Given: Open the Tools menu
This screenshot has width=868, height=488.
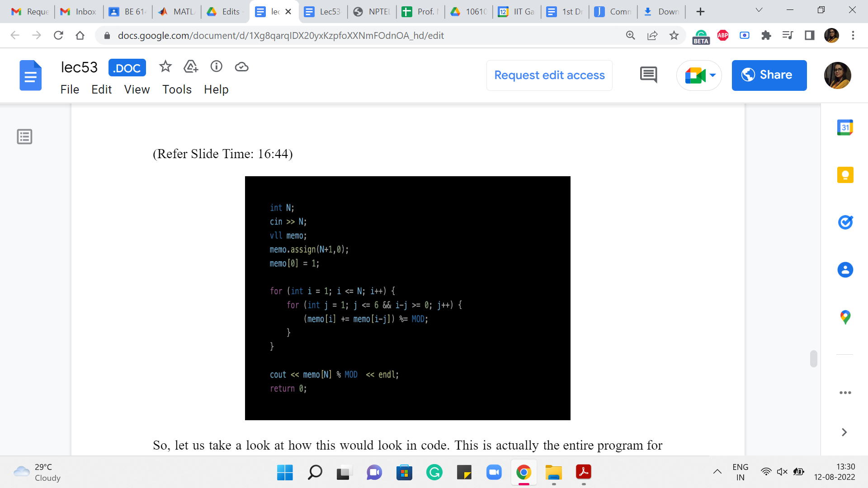Looking at the screenshot, I should 177,89.
